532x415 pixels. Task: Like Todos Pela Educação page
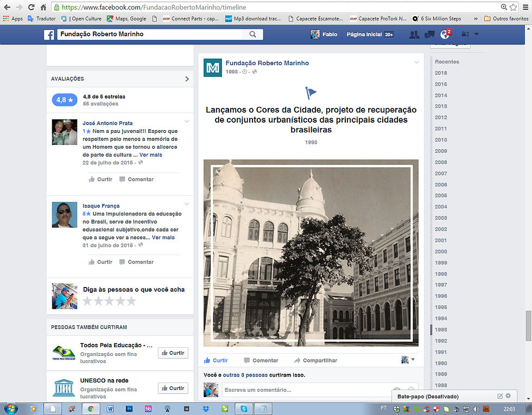point(173,353)
